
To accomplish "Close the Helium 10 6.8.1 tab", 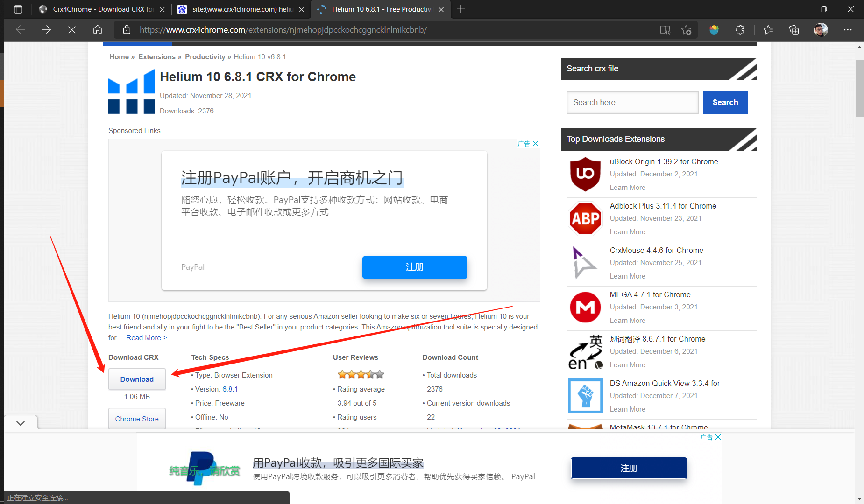I will [x=441, y=9].
